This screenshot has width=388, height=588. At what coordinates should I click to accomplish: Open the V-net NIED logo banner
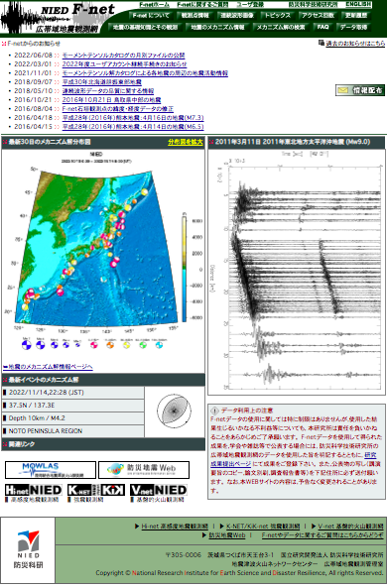[159, 490]
